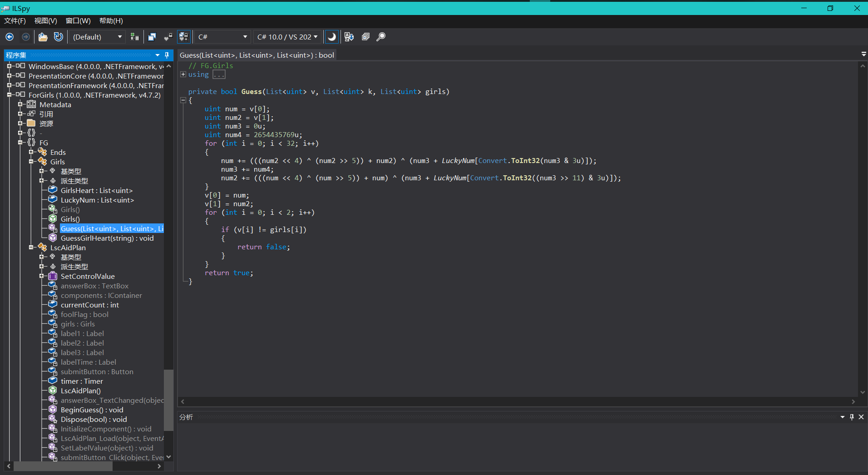The image size is (868, 475).
Task: Select the GirlsHeart : List<uint> field
Action: pyautogui.click(x=97, y=190)
